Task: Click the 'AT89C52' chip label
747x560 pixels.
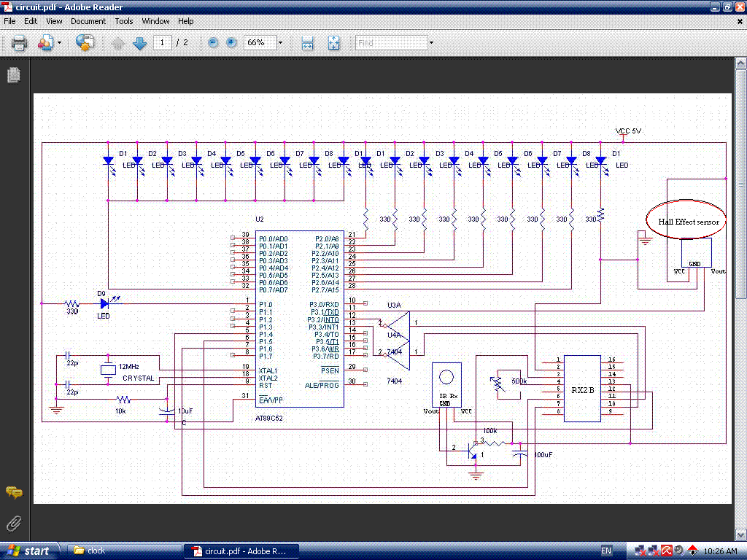Action: 268,419
